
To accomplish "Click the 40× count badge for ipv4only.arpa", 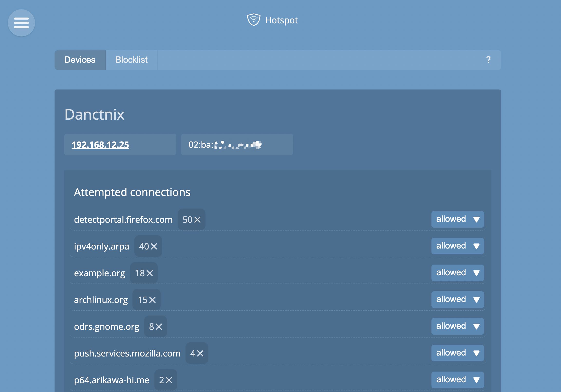I will [148, 246].
